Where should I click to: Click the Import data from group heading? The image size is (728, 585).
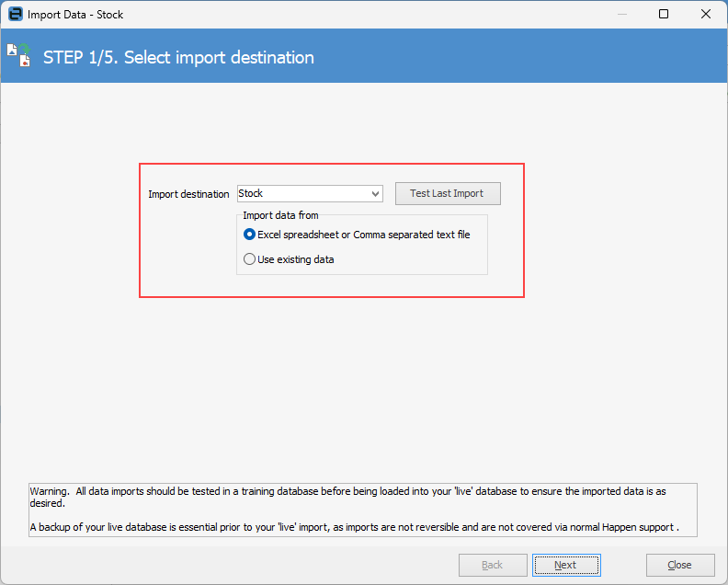(280, 215)
